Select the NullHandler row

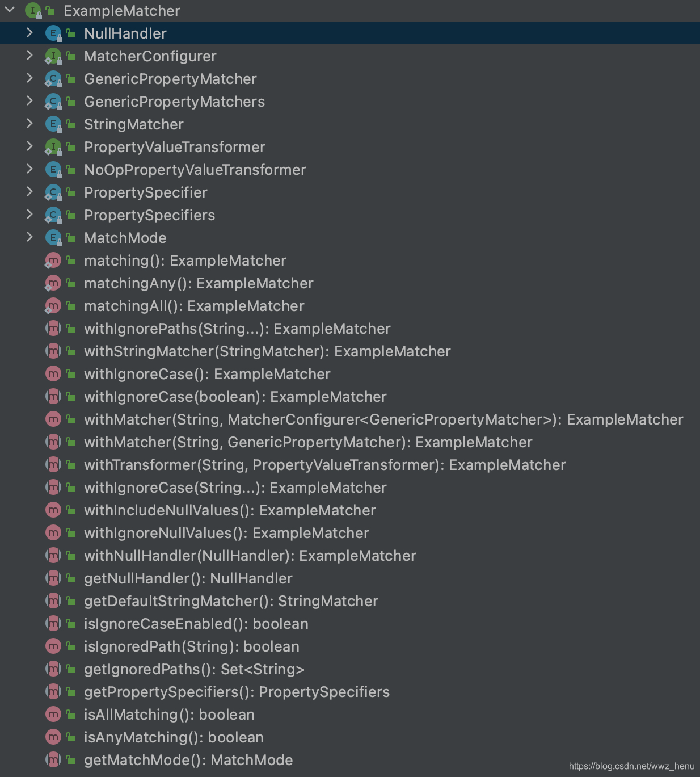350,33
